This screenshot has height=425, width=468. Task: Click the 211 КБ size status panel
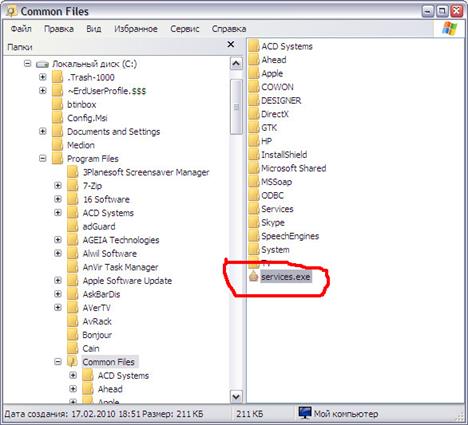coord(249,414)
